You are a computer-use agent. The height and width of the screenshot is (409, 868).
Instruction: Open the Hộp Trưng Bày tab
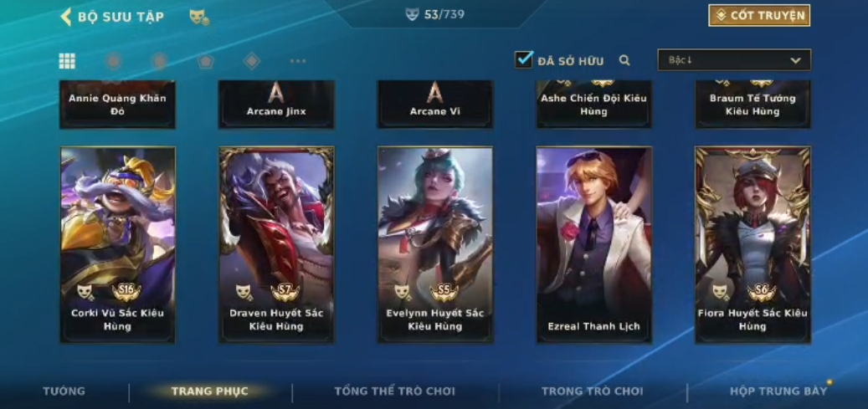pos(778,391)
